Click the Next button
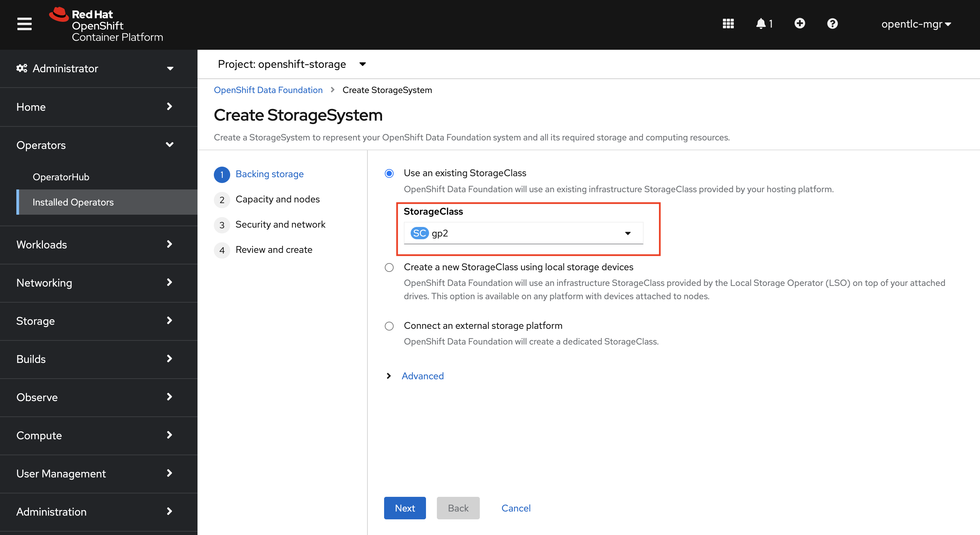The image size is (980, 535). [405, 507]
